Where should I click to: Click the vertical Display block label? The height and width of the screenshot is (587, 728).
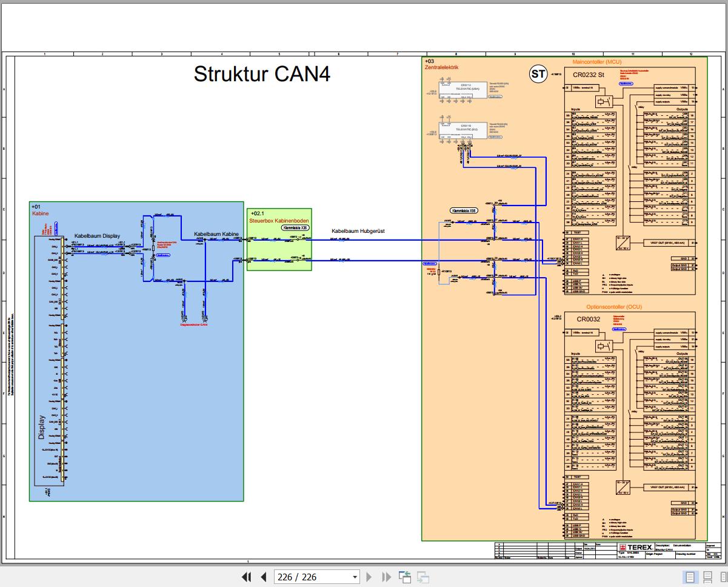pyautogui.click(x=42, y=427)
